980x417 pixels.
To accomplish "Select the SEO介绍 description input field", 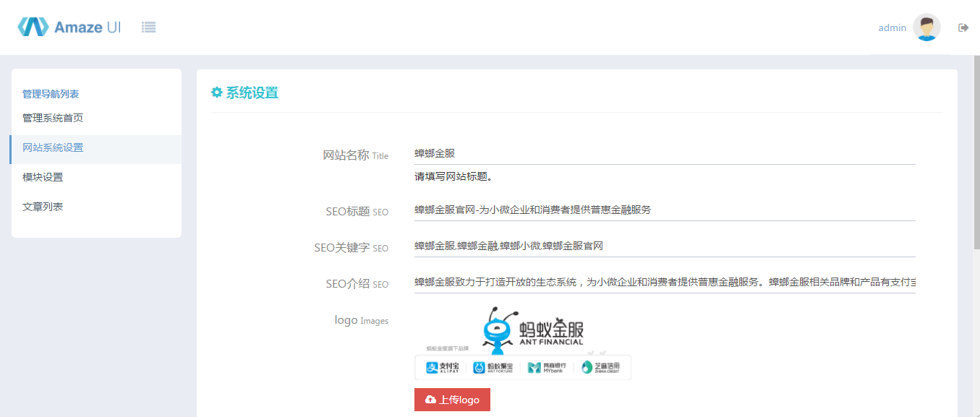I will pyautogui.click(x=665, y=282).
